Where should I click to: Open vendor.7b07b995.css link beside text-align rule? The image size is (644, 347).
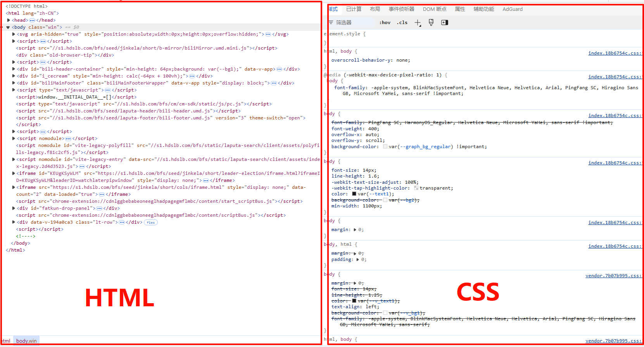pyautogui.click(x=613, y=276)
